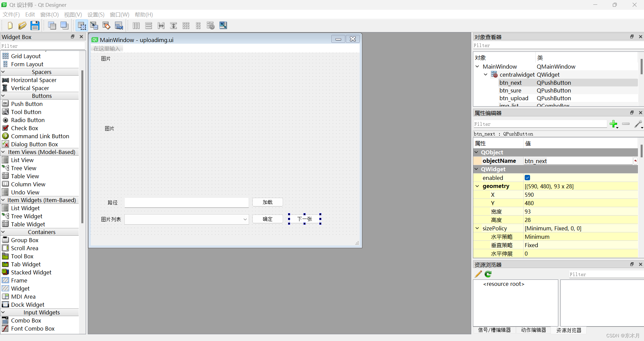Image resolution: width=644 pixels, height=341 pixels.
Task: Open the 窗体(O) menu
Action: click(49, 14)
